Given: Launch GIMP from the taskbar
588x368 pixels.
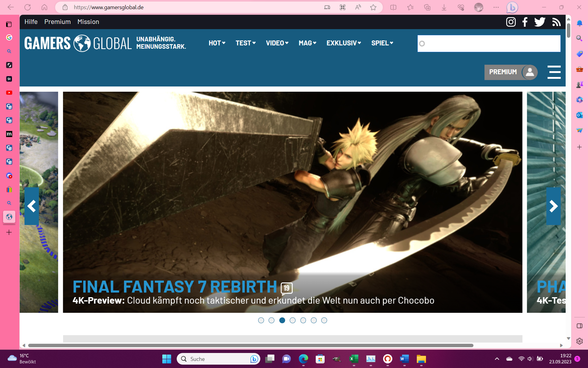Looking at the screenshot, I should [337, 359].
